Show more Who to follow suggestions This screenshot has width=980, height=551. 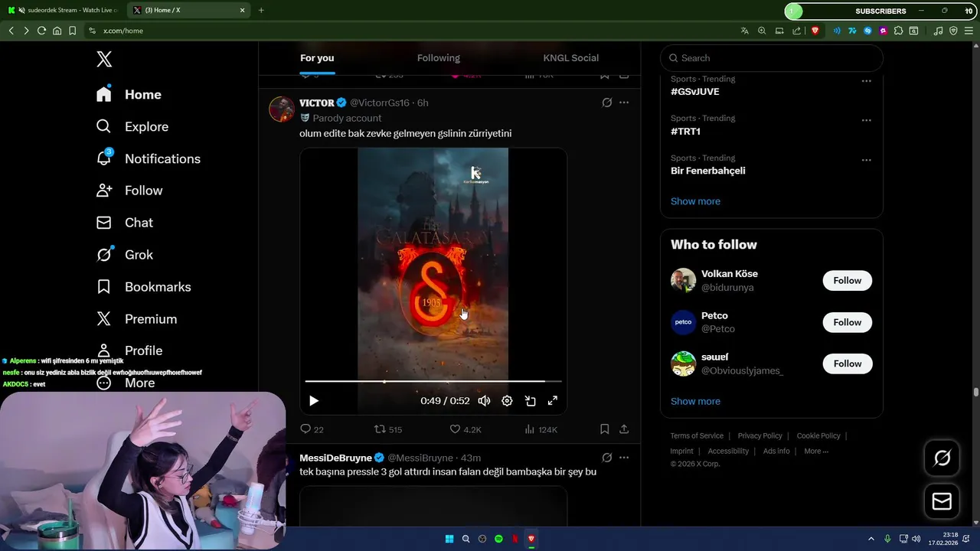[695, 401]
